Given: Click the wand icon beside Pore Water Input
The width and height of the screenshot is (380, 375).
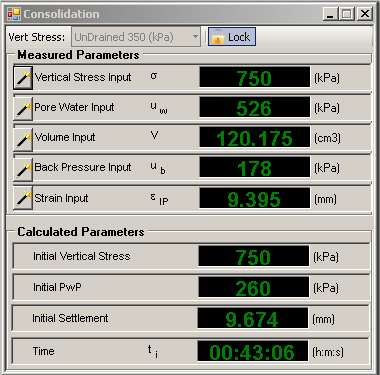Looking at the screenshot, I should point(23,108).
